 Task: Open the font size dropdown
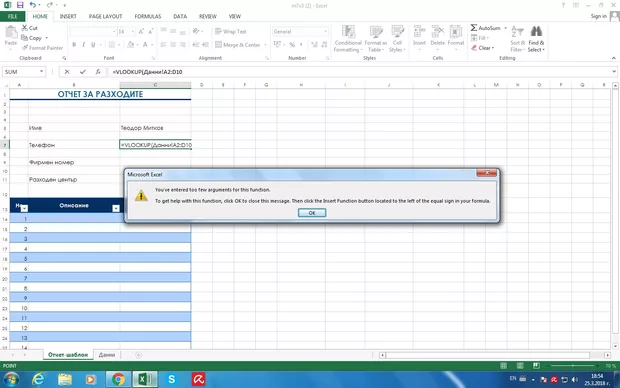pyautogui.click(x=132, y=31)
